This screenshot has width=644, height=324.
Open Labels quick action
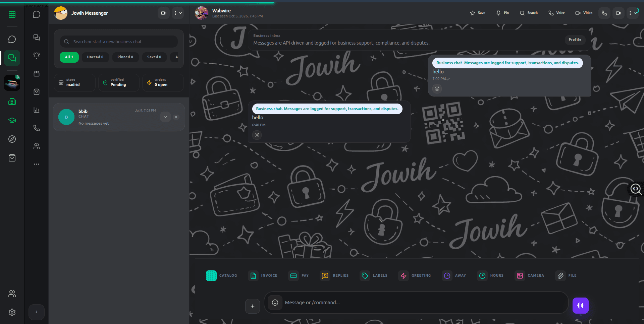pyautogui.click(x=373, y=275)
